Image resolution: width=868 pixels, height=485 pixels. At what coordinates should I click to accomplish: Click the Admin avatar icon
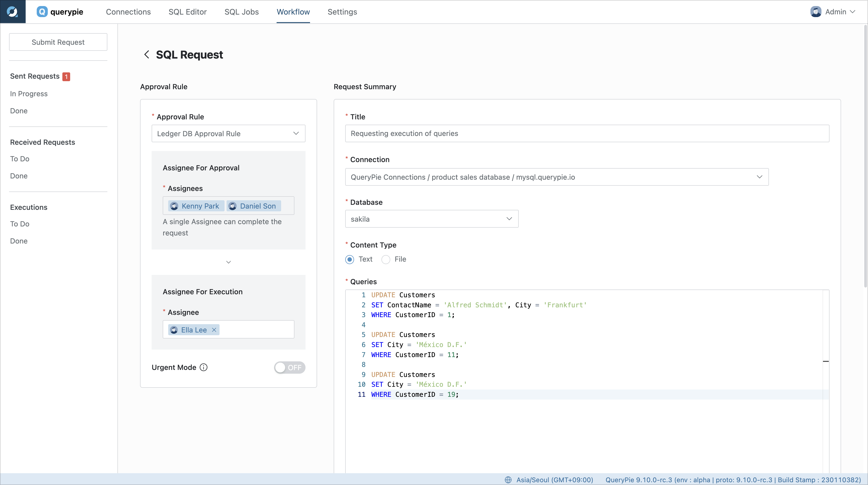815,12
